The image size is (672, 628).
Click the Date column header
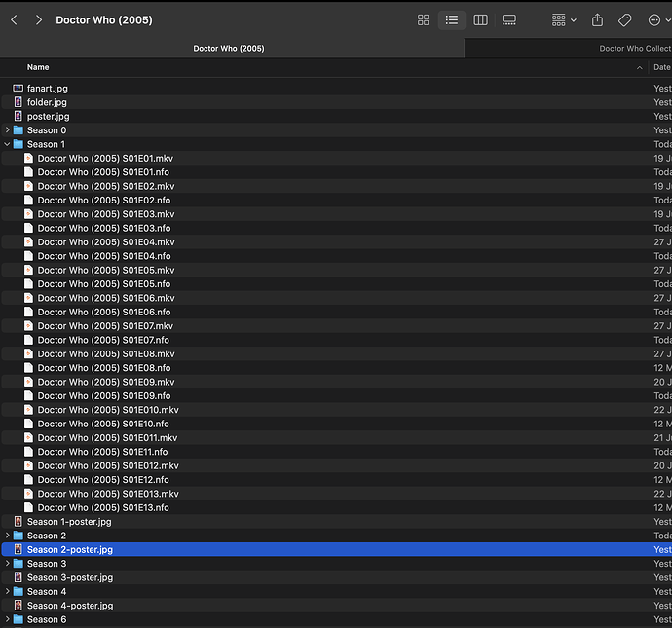click(x=662, y=67)
